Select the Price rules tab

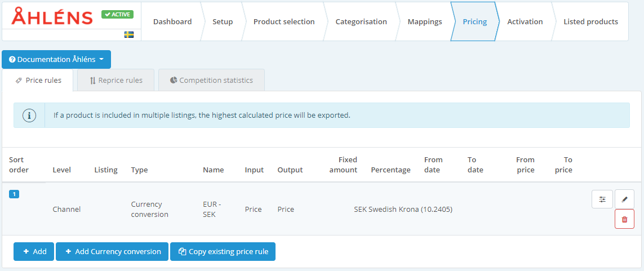click(38, 80)
